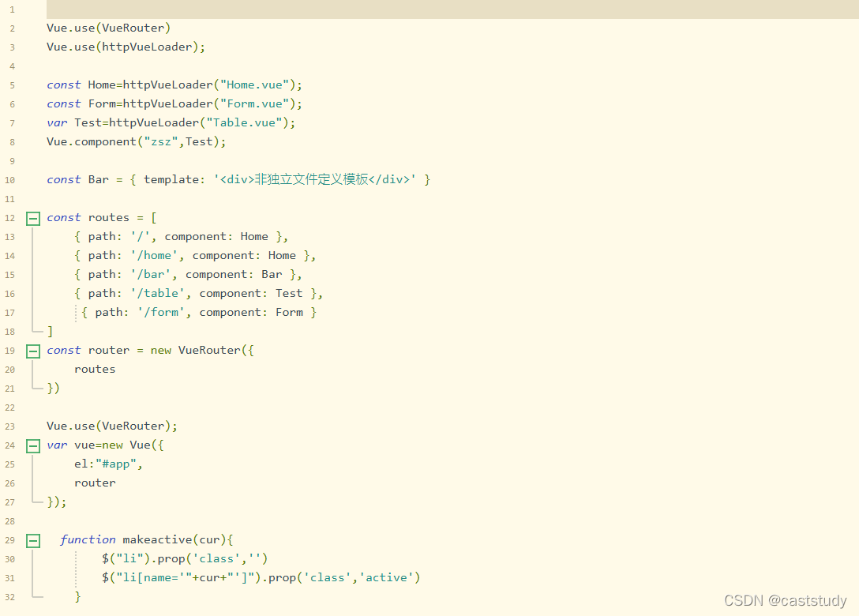The width and height of the screenshot is (859, 616).
Task: Click the word router on line 26
Action: (x=95, y=483)
